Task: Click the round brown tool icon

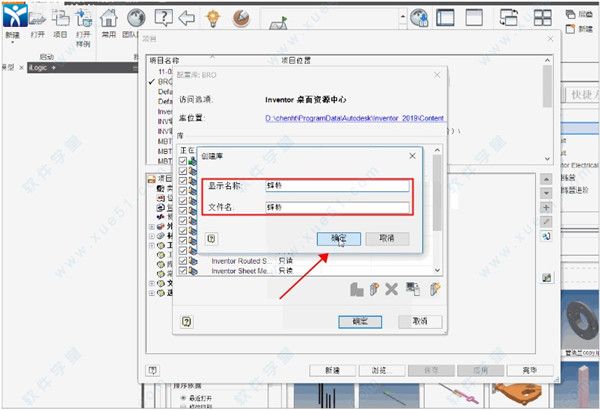Action: pos(241,18)
